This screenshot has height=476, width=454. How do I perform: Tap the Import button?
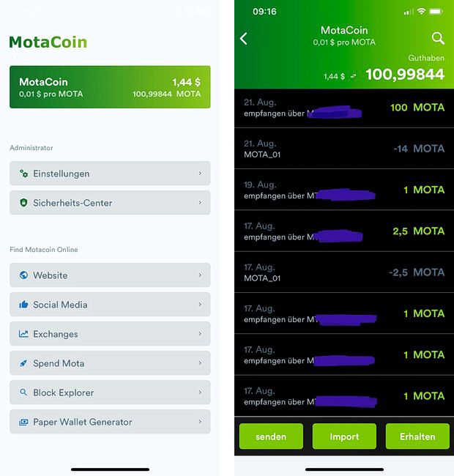(344, 436)
